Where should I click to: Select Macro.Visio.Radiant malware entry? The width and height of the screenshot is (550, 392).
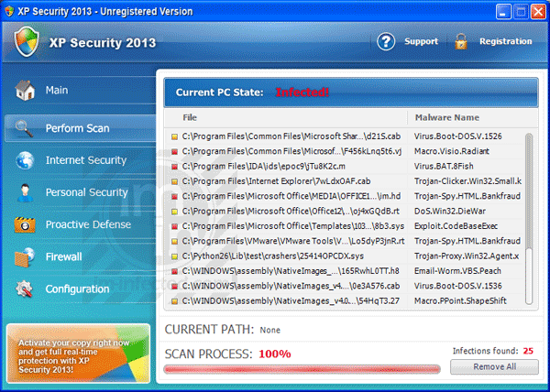coord(451,151)
